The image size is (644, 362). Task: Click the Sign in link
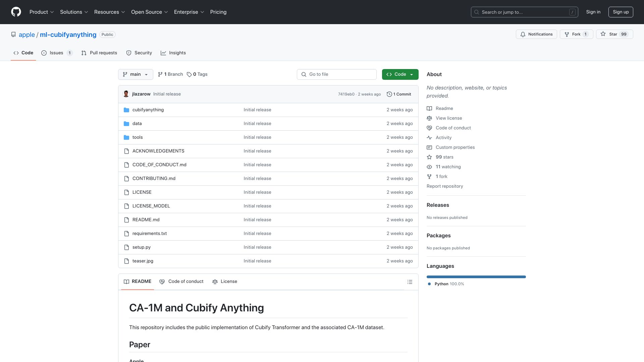593,12
